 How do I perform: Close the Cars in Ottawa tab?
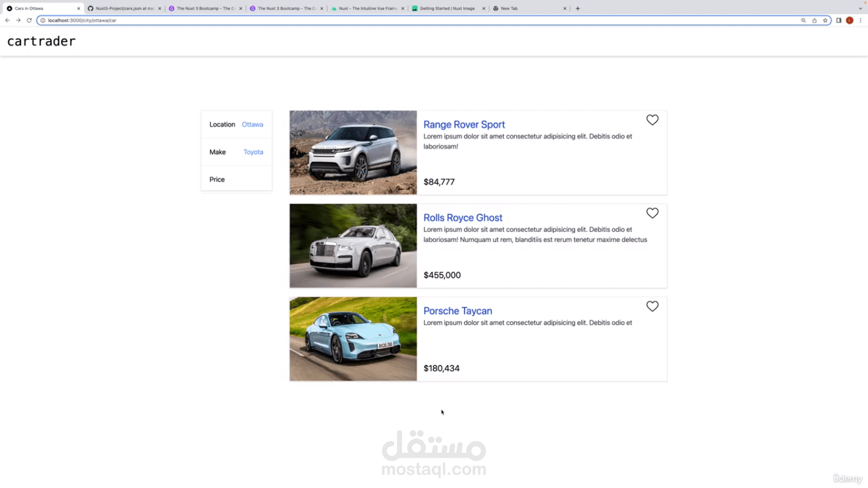click(79, 8)
